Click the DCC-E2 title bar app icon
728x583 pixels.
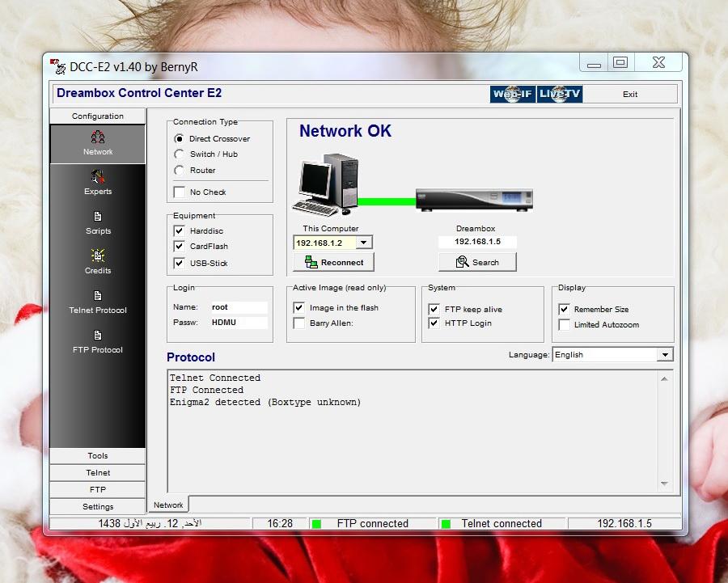[x=58, y=67]
